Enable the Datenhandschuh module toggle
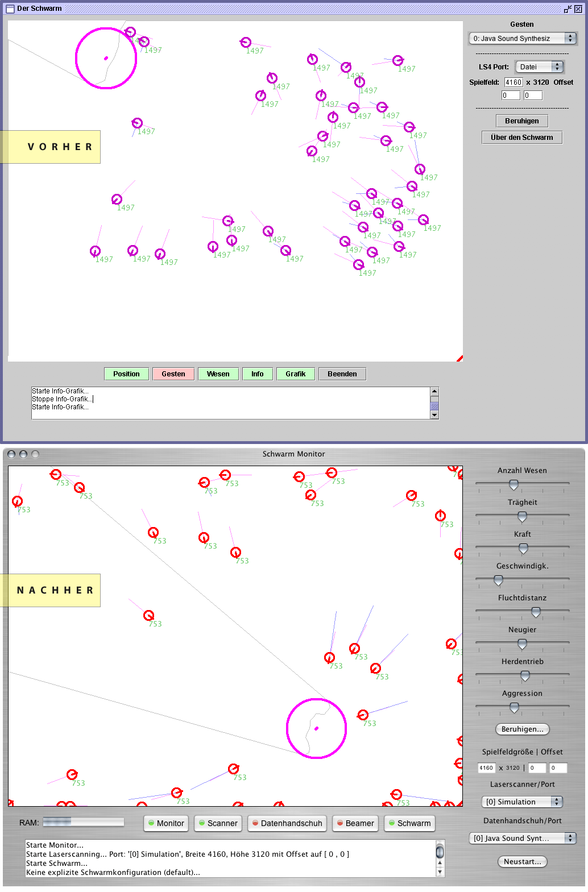Viewport: 588px width, 892px height. point(287,823)
